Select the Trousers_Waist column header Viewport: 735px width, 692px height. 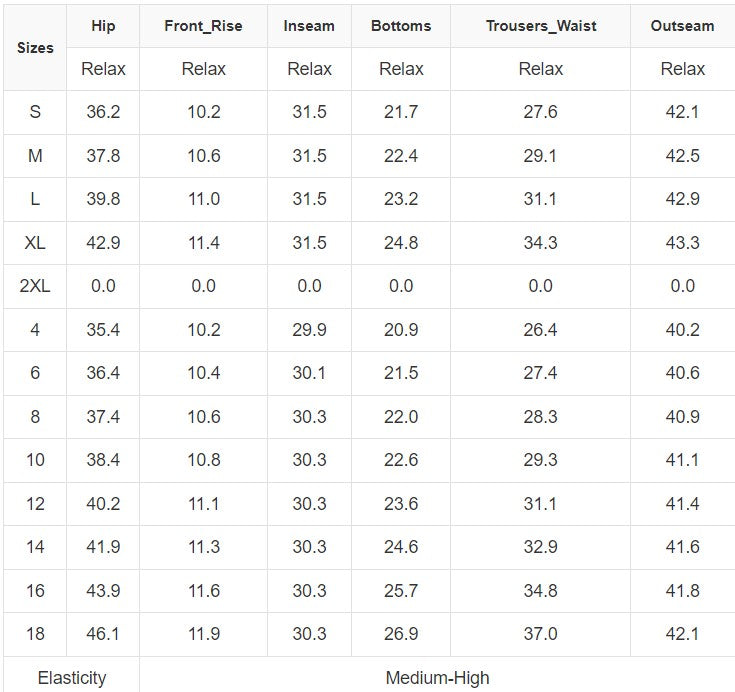(x=540, y=26)
